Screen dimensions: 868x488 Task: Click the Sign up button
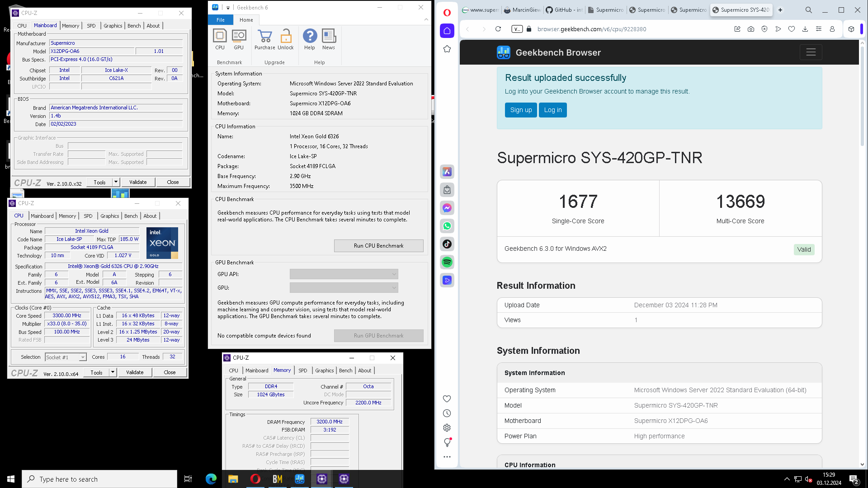click(x=521, y=110)
